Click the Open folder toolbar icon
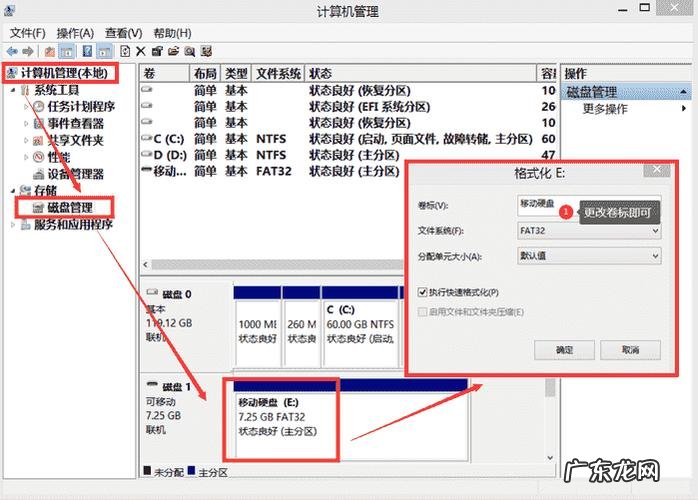Image resolution: width=698 pixels, height=500 pixels. tap(173, 52)
